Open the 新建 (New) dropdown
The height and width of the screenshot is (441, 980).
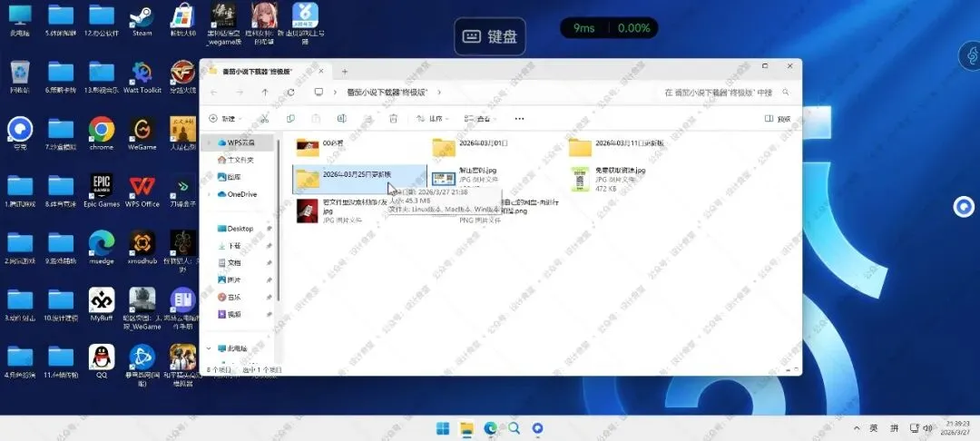(x=226, y=119)
